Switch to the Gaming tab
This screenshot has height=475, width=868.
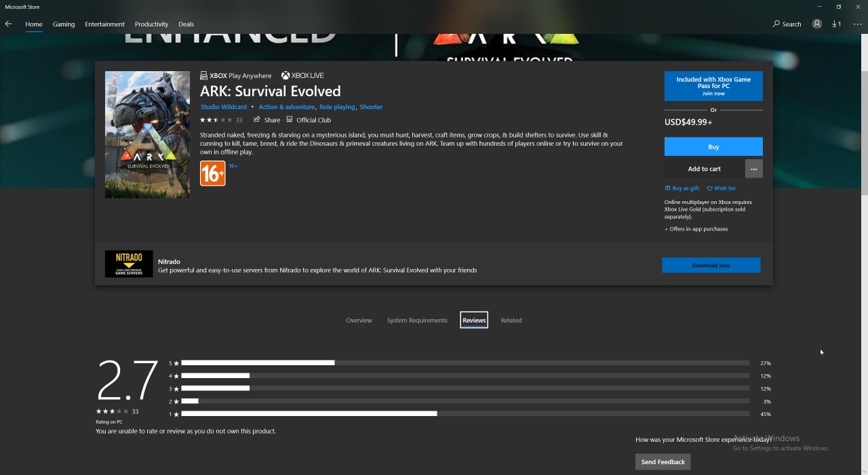(64, 24)
